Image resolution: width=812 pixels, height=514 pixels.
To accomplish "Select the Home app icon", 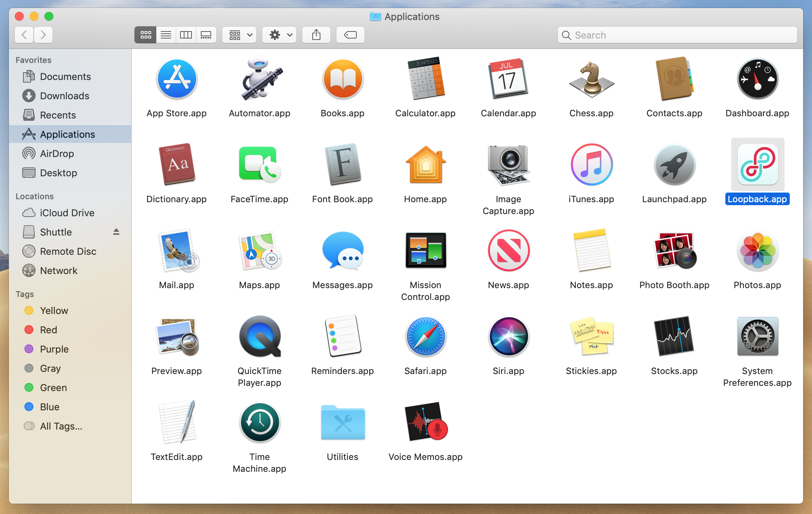I will [x=426, y=164].
